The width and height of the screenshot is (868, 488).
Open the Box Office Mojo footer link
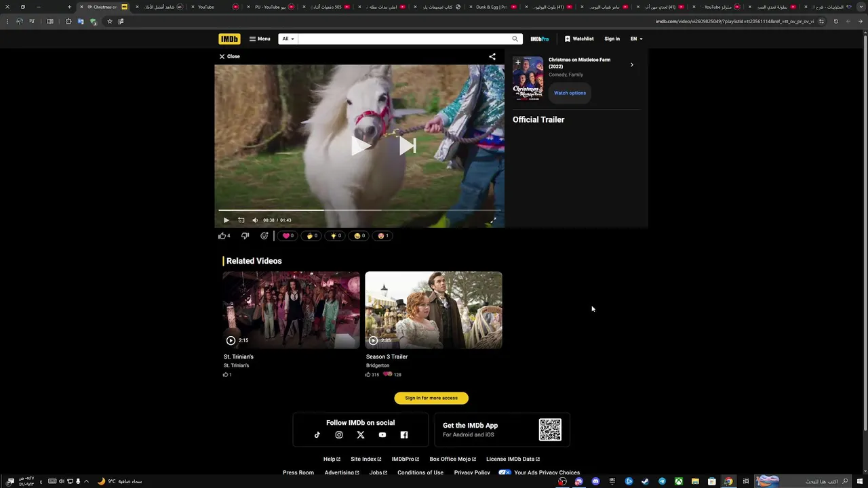[453, 459]
